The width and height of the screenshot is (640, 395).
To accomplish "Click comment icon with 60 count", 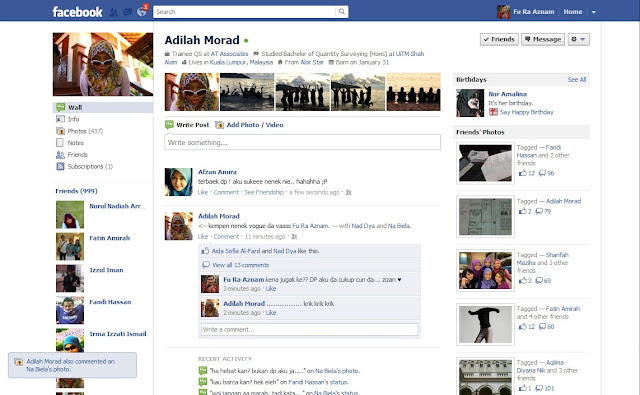I will click(542, 326).
